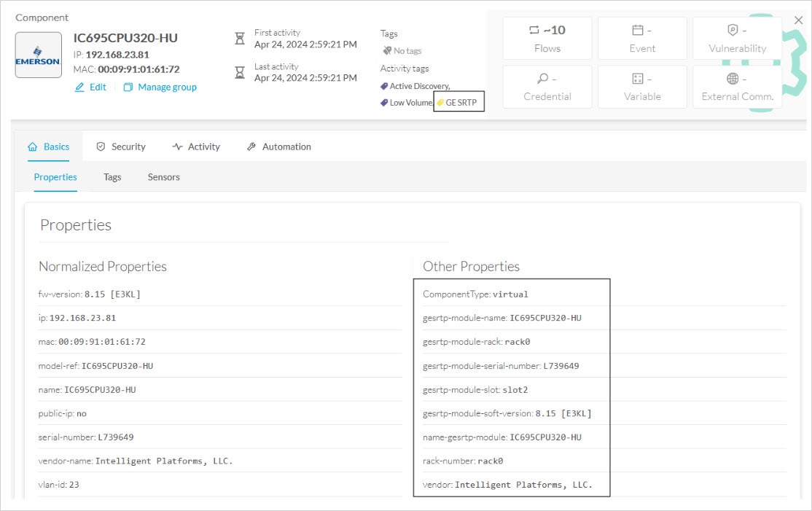The height and width of the screenshot is (511, 812).
Task: Click the No tags icon
Action: [x=387, y=50]
